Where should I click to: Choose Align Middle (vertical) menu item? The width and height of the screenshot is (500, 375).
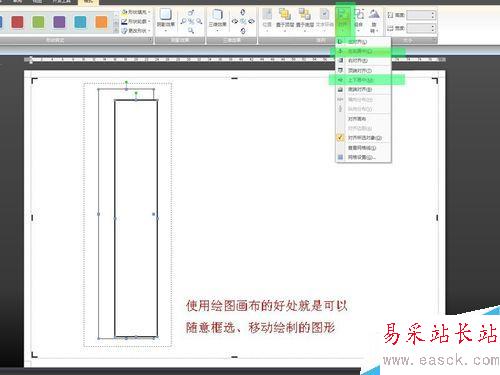point(363,80)
